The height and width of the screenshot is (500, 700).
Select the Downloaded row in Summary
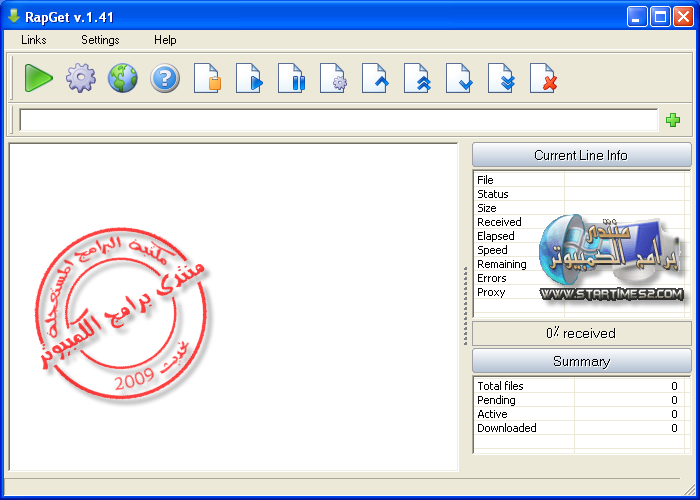click(580, 428)
